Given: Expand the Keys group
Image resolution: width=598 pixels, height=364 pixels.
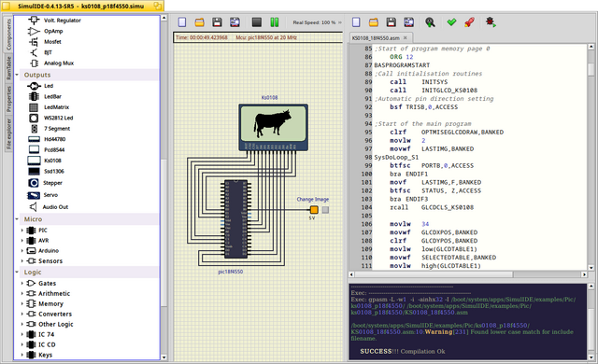Looking at the screenshot, I should click(22, 355).
